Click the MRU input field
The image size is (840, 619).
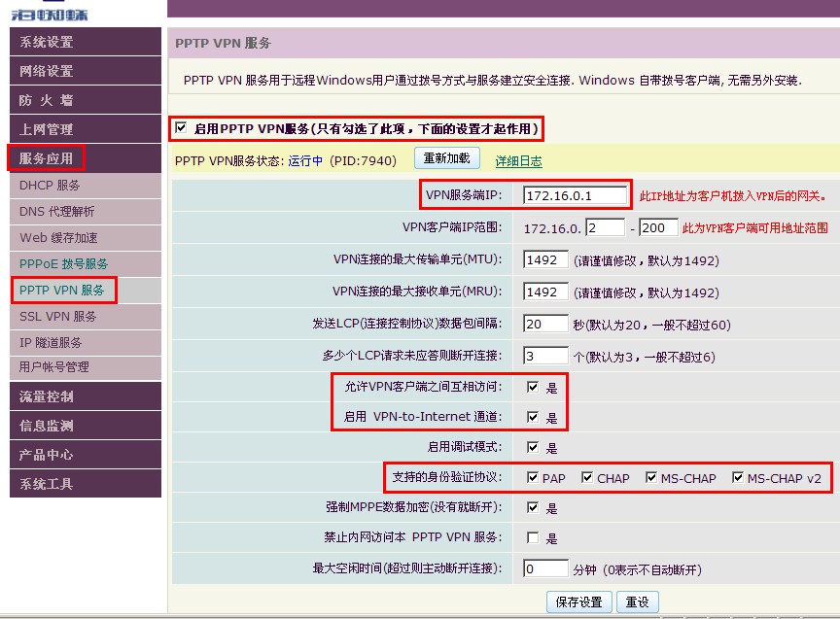tap(545, 292)
